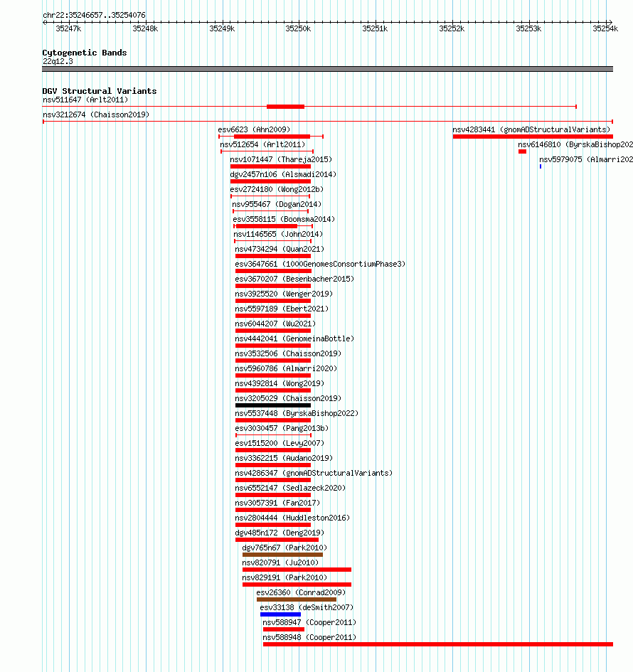Open the nsv3212674 (Chaisson2019) variant label
633x672 pixels.
96,115
